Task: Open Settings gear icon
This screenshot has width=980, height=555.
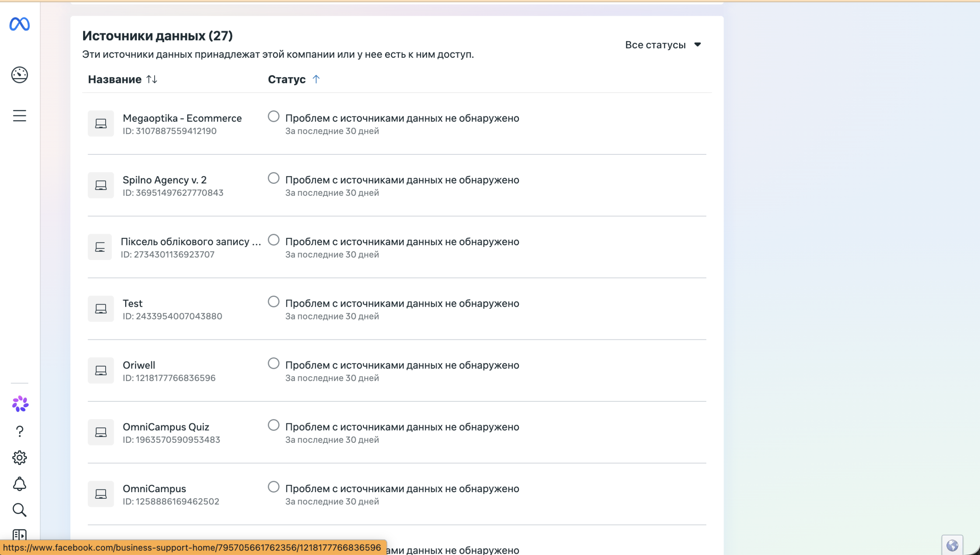Action: point(20,458)
